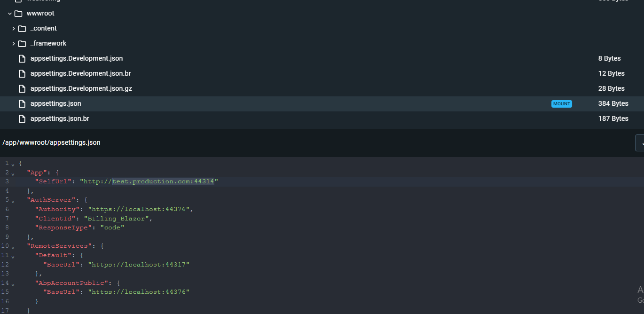
Task: Open the appsettings.json.br file
Action: point(60,118)
